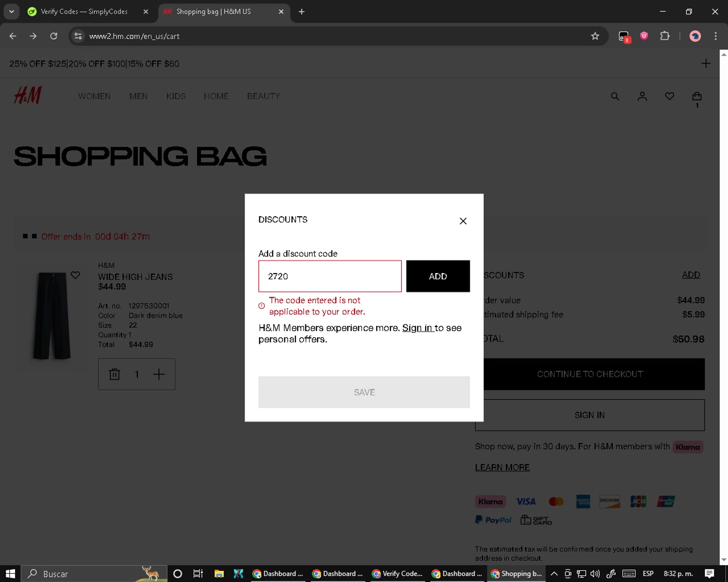
Task: Open extension with red 8 badge
Action: tap(624, 36)
